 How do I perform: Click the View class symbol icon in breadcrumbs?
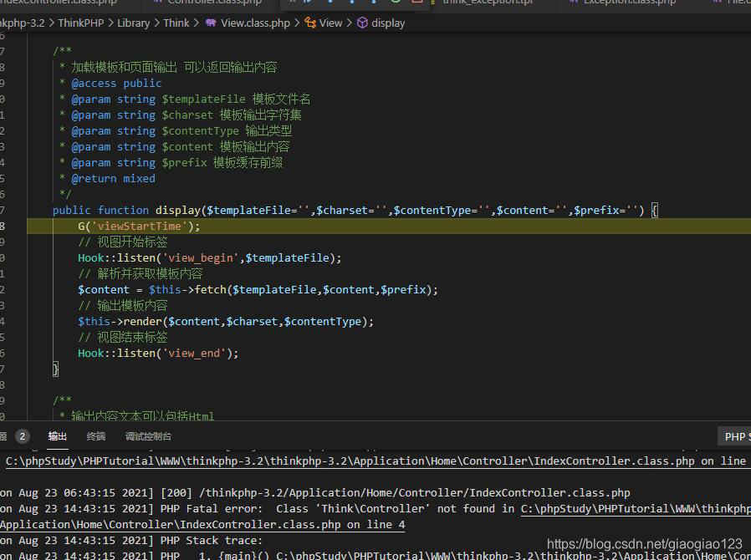point(310,23)
